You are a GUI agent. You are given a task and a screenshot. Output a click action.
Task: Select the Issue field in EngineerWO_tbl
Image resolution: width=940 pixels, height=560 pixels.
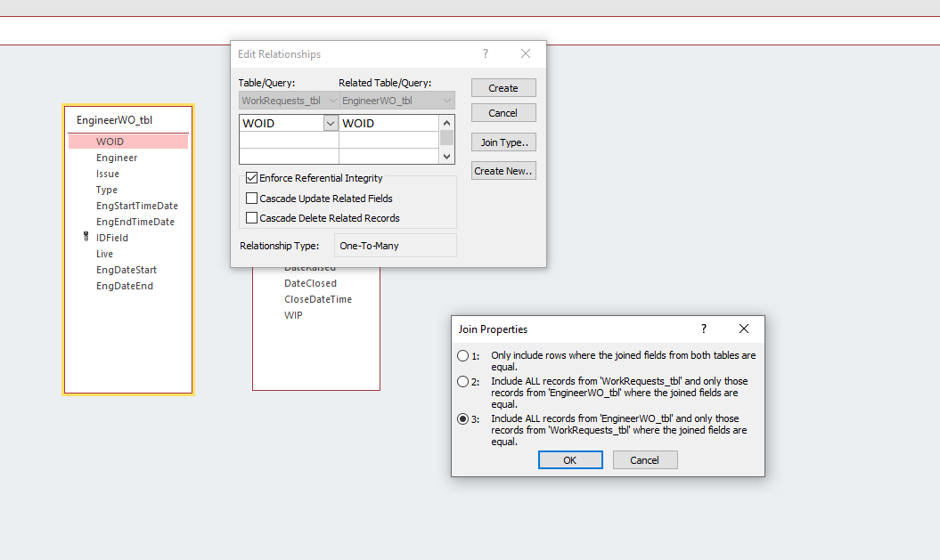108,174
